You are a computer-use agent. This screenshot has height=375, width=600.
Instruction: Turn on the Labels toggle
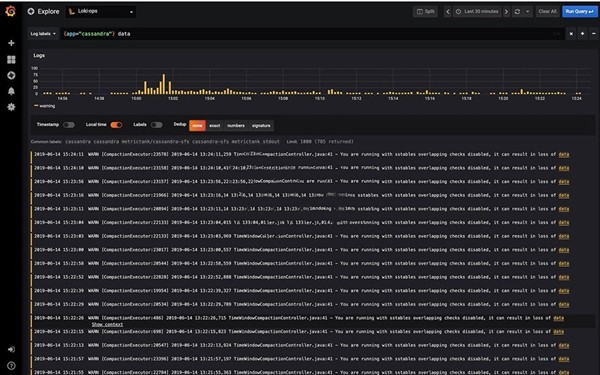(x=157, y=125)
